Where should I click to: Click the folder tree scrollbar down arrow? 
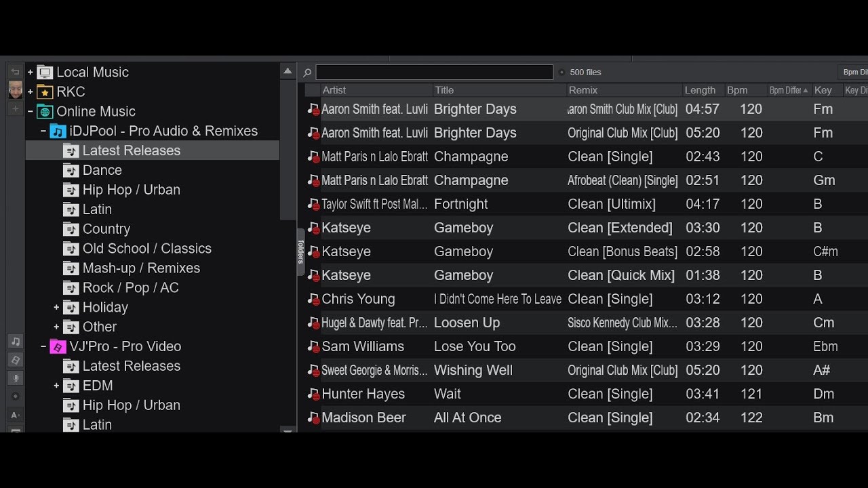click(288, 430)
